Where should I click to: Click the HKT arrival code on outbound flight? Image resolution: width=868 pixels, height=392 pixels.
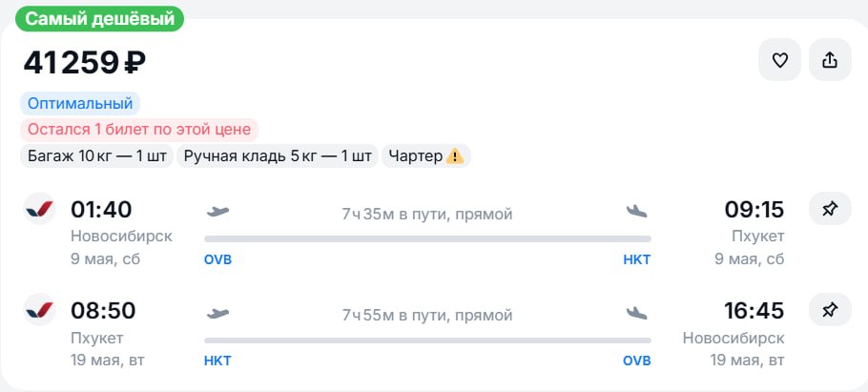pos(636,259)
